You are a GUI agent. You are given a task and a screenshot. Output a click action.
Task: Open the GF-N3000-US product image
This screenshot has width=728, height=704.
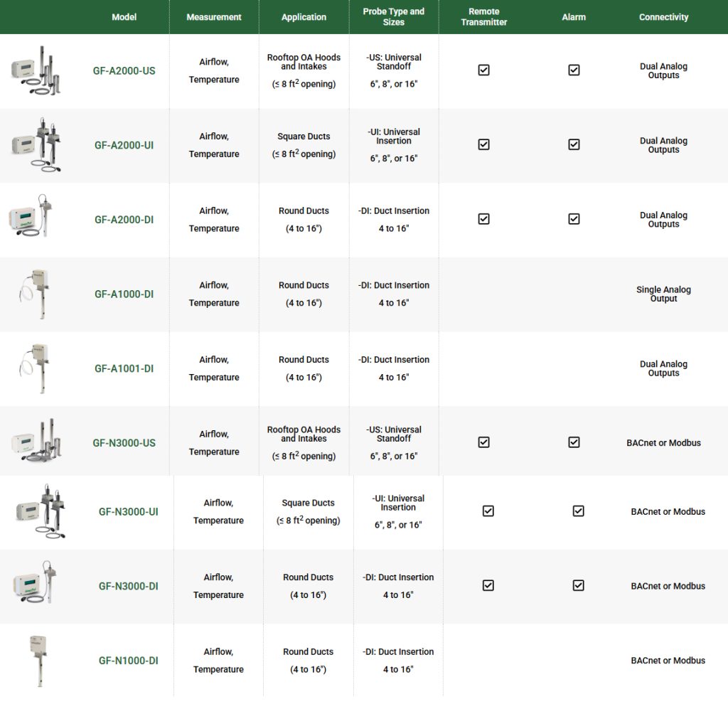click(36, 440)
